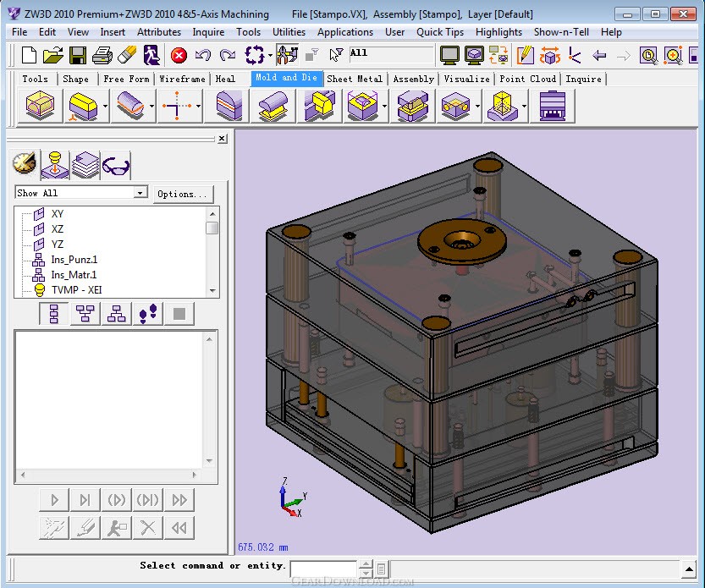Open a file with the folder icon

pyautogui.click(x=53, y=55)
